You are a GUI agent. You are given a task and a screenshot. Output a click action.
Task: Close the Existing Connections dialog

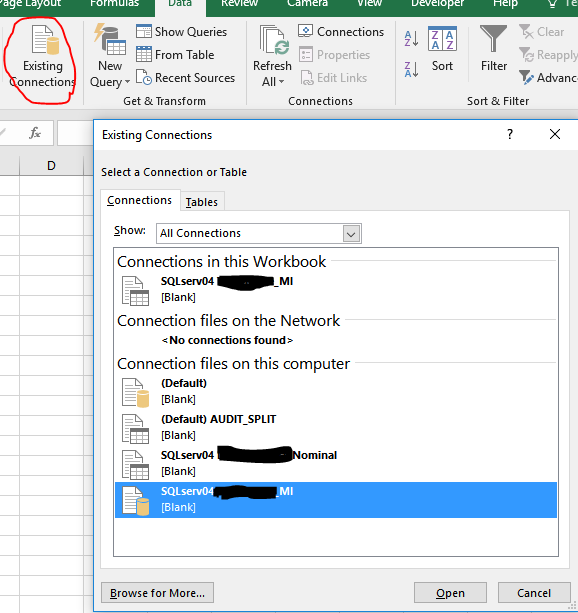click(555, 134)
